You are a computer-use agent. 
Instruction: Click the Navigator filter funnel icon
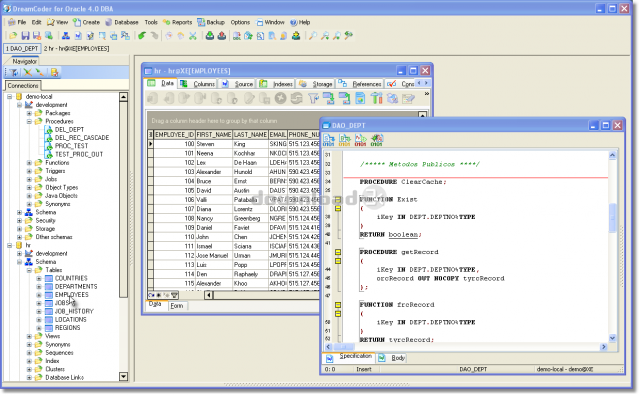pos(14,73)
